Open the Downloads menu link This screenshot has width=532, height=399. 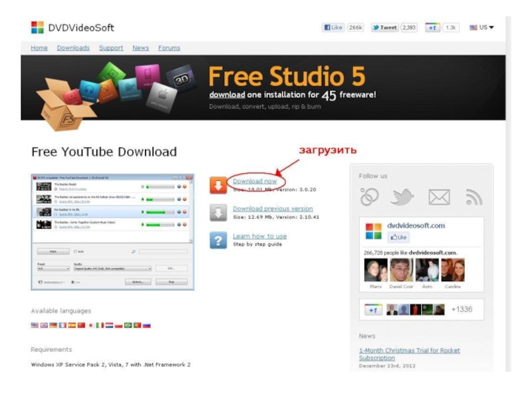(73, 48)
